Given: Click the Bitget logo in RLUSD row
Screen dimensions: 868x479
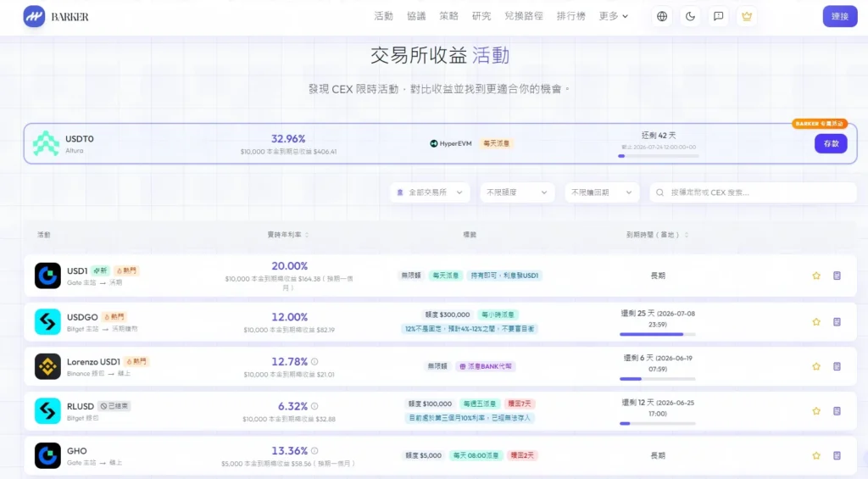Looking at the screenshot, I should 47,411.
